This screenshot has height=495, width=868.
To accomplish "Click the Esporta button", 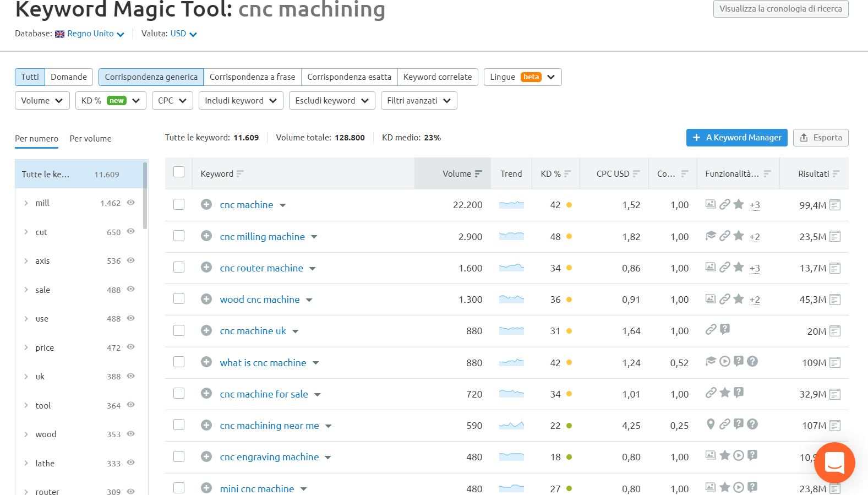I will pos(821,138).
